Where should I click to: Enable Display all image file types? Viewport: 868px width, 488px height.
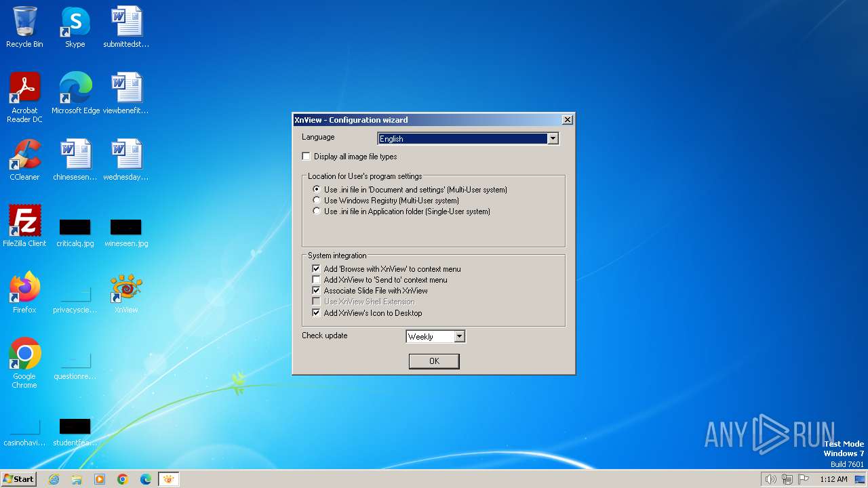click(x=307, y=157)
